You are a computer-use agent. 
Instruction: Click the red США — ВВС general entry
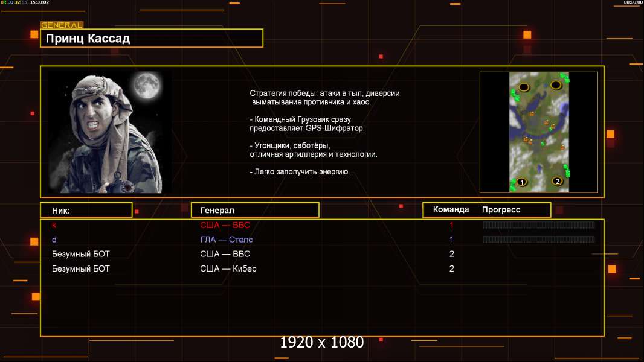[x=225, y=225]
